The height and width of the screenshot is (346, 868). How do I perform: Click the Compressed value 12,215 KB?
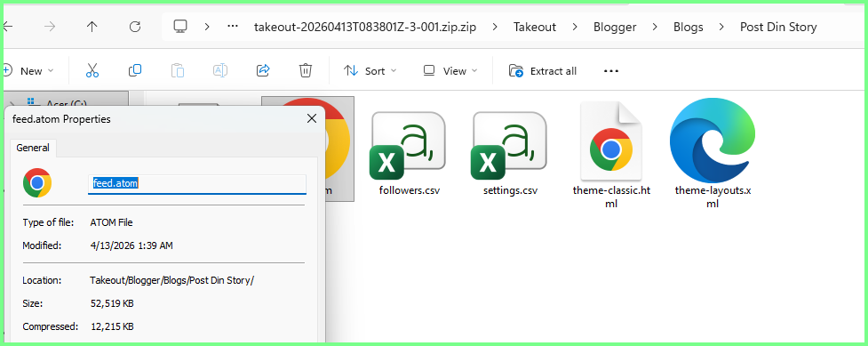pyautogui.click(x=112, y=326)
